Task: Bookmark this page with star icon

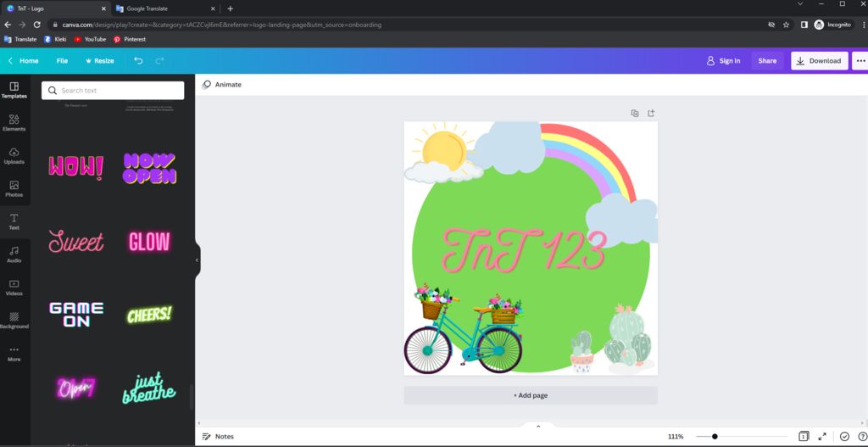Action: pyautogui.click(x=786, y=25)
